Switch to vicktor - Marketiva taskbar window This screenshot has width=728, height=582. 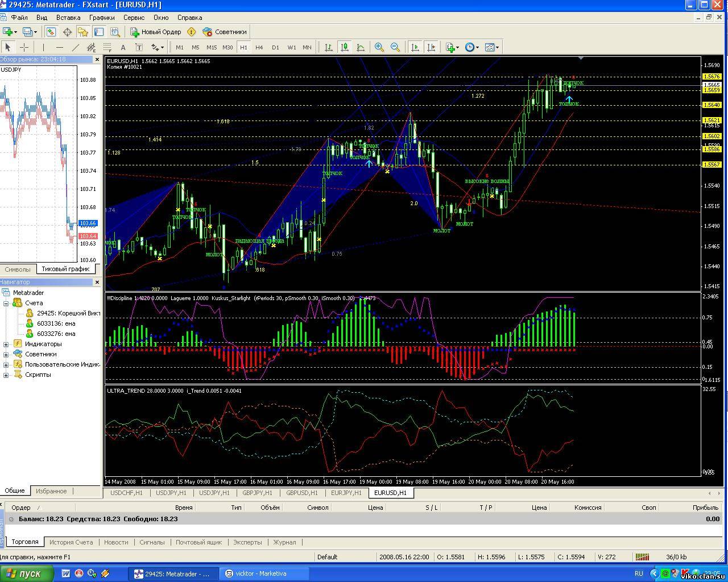click(266, 573)
